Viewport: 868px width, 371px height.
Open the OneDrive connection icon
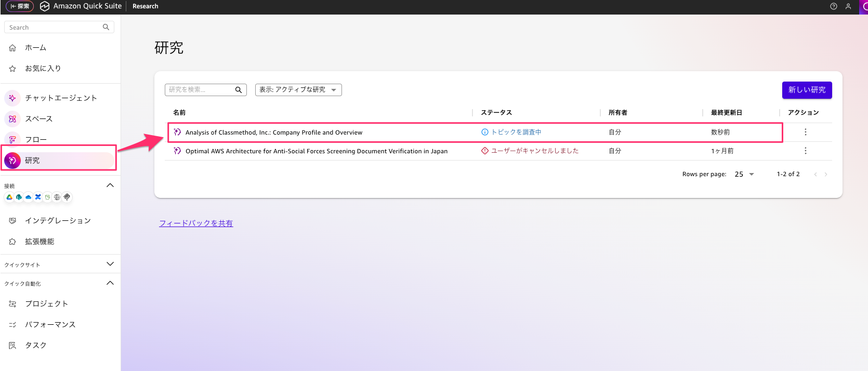[28, 197]
